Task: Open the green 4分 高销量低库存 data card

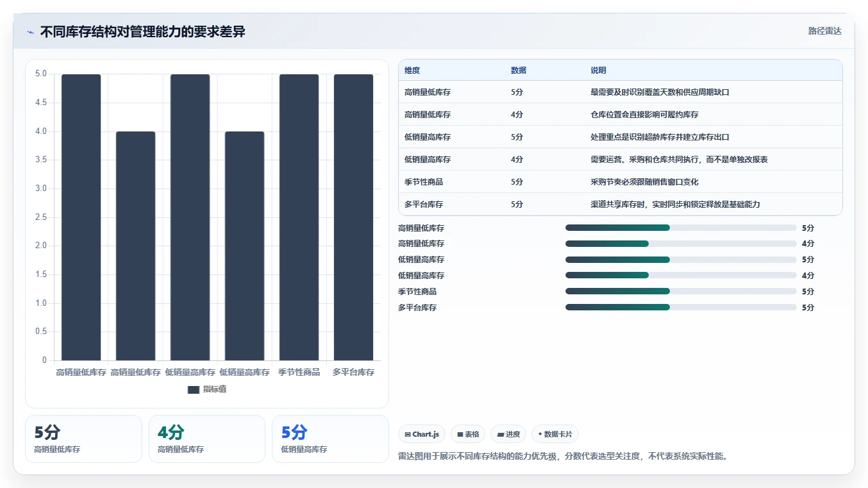Action: (x=207, y=439)
